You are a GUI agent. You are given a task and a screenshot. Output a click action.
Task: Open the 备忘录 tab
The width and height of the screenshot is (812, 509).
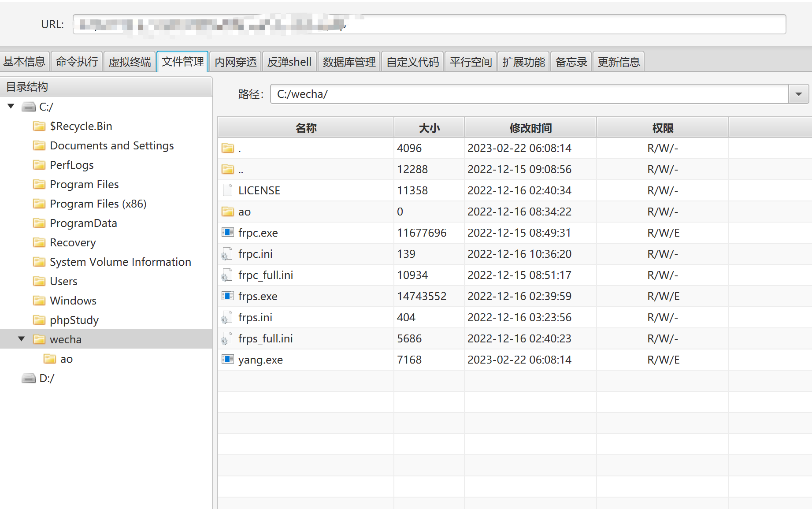(571, 62)
